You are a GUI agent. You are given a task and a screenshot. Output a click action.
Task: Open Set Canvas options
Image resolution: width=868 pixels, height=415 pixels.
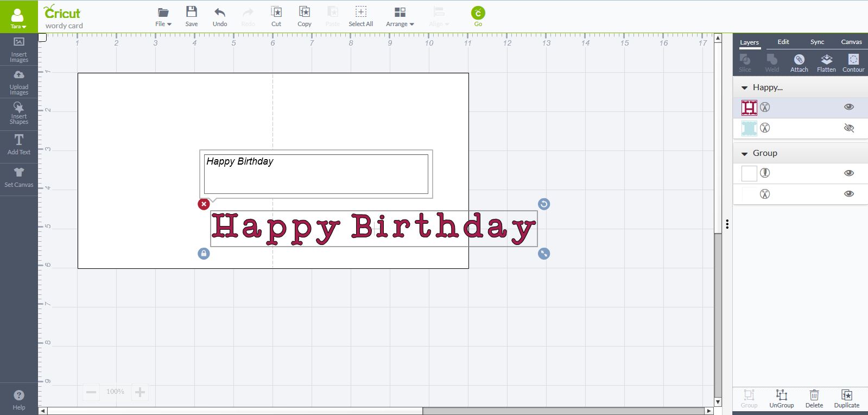coord(19,178)
